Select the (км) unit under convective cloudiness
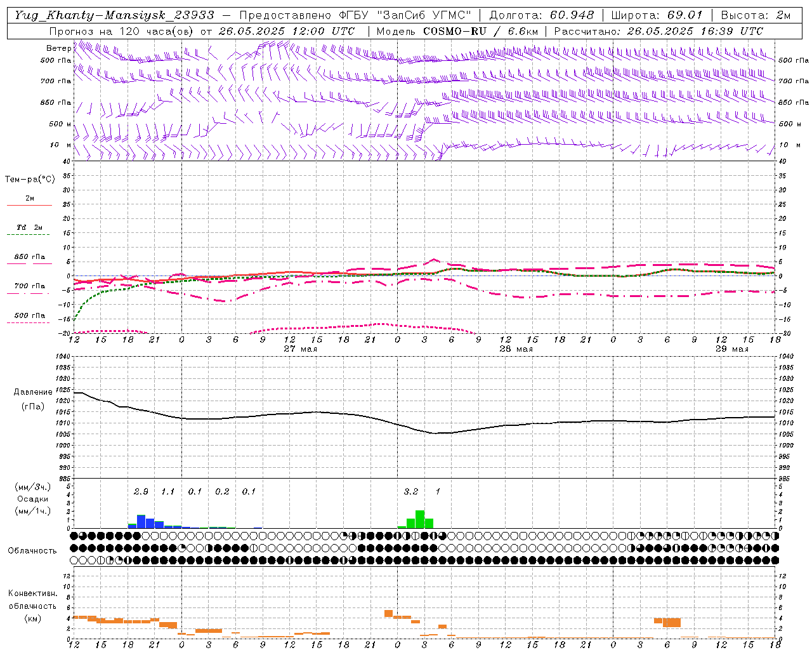 (32, 618)
